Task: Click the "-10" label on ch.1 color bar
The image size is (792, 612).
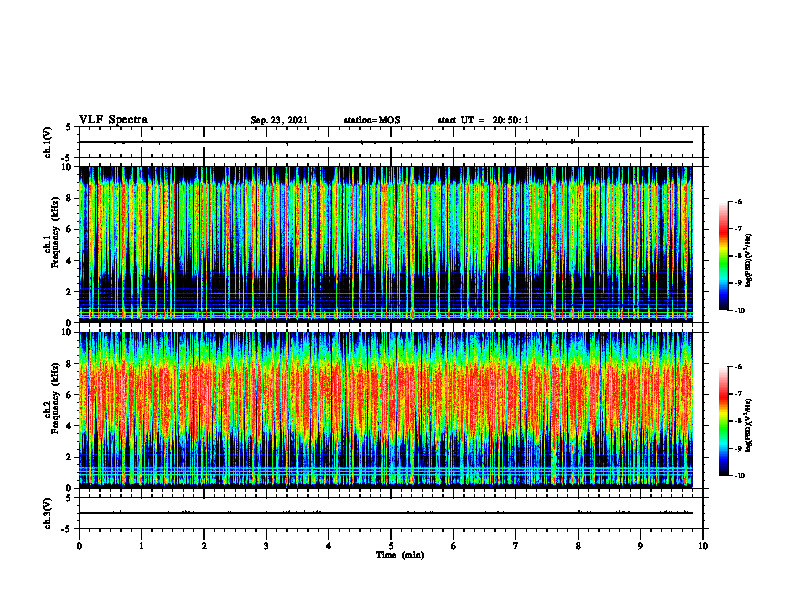Action: coord(739,311)
